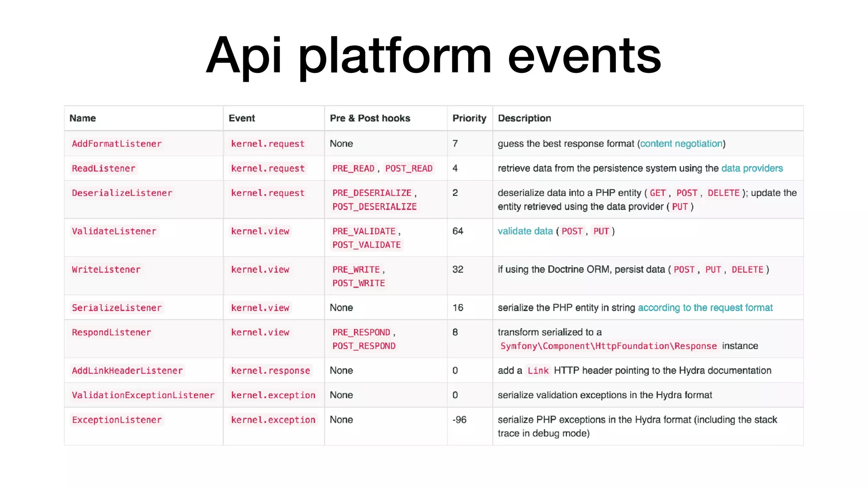
Task: Click the PRE_VALIDATE hook
Action: 364,231
